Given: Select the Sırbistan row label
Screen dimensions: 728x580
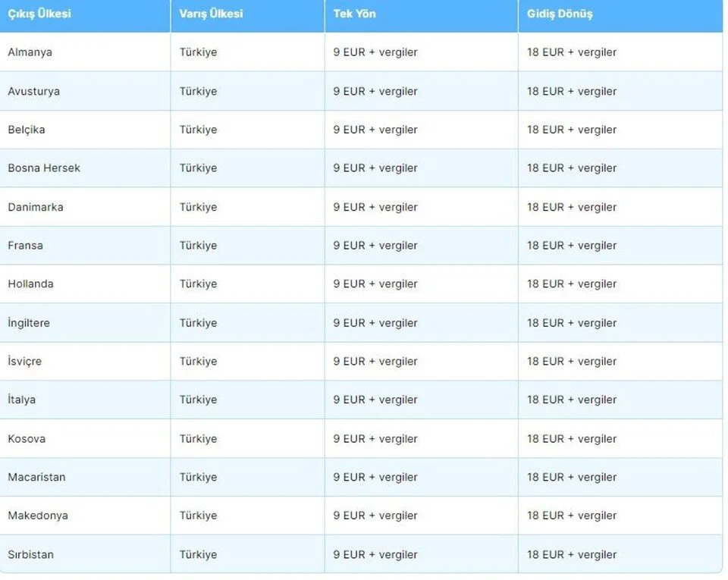Looking at the screenshot, I should click(31, 555).
